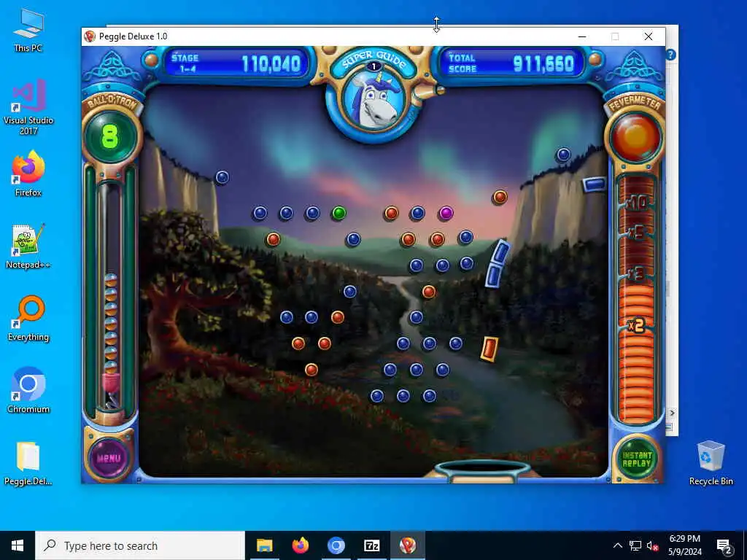The height and width of the screenshot is (560, 747).
Task: Click the muted volume tray icon
Action: pyautogui.click(x=652, y=545)
